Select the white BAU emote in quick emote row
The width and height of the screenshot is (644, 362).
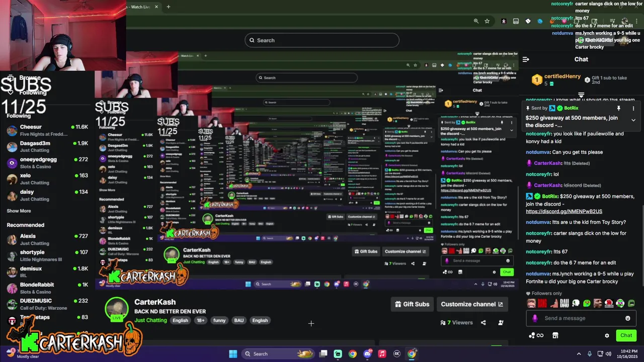pyautogui.click(x=564, y=303)
